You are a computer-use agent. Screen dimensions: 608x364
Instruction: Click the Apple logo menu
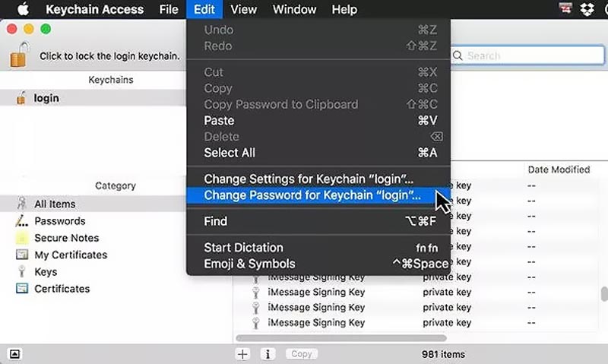point(22,9)
